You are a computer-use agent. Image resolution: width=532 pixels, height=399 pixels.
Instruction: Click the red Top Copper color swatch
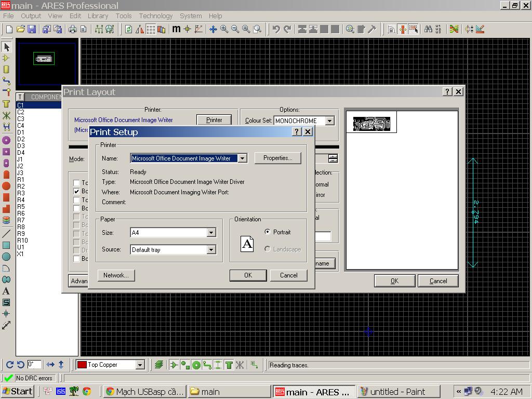(x=82, y=365)
